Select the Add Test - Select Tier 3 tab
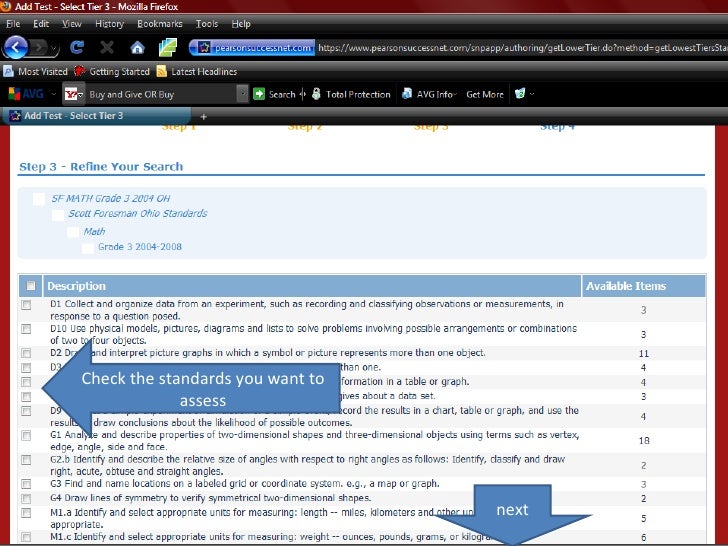The height and width of the screenshot is (546, 728). [x=97, y=116]
